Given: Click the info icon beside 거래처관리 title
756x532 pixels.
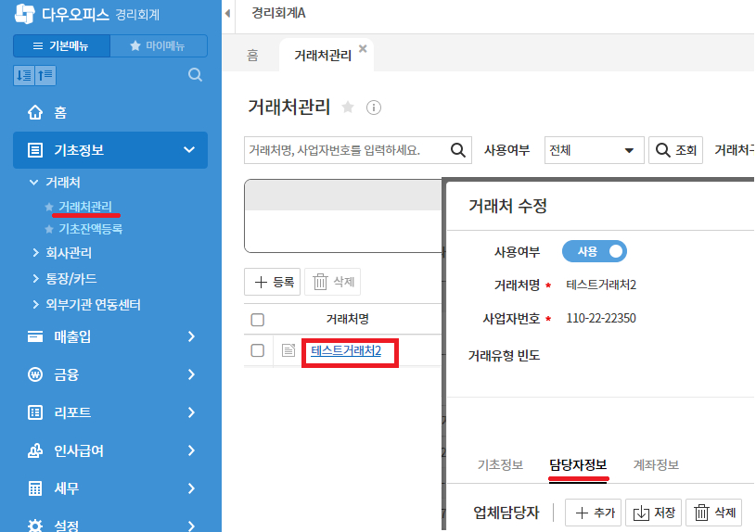Looking at the screenshot, I should (374, 108).
